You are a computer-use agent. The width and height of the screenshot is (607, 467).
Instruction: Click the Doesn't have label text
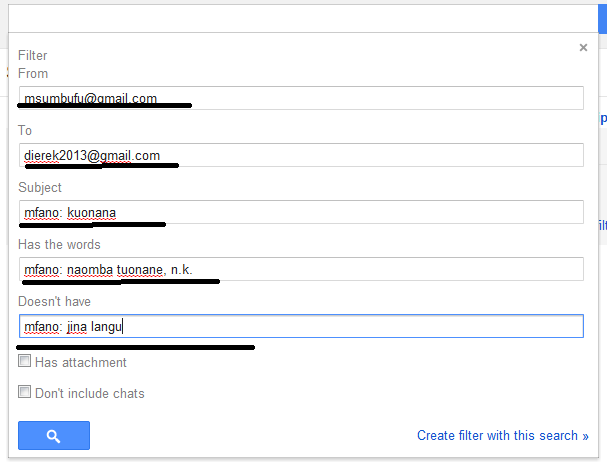(x=56, y=301)
